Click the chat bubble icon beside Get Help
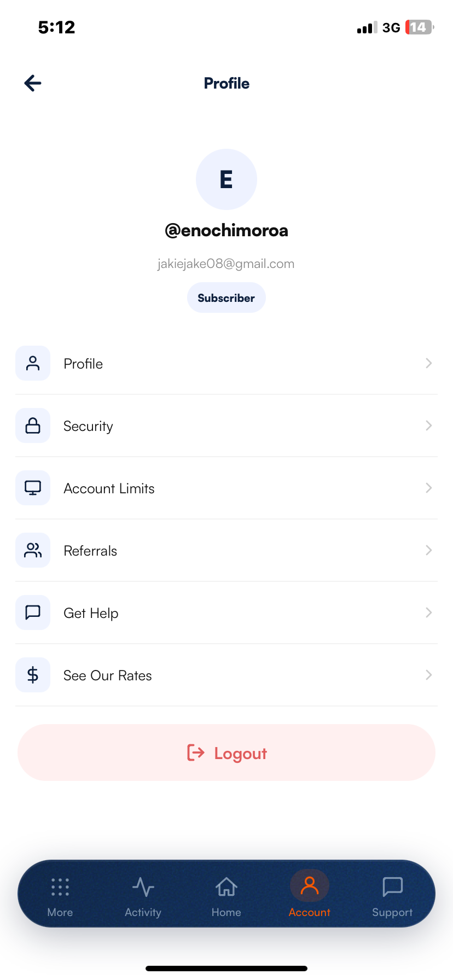The width and height of the screenshot is (453, 980). click(x=33, y=612)
